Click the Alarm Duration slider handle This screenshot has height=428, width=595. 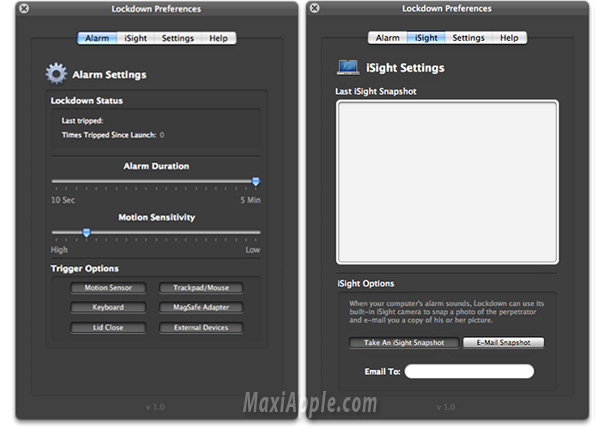tap(256, 182)
